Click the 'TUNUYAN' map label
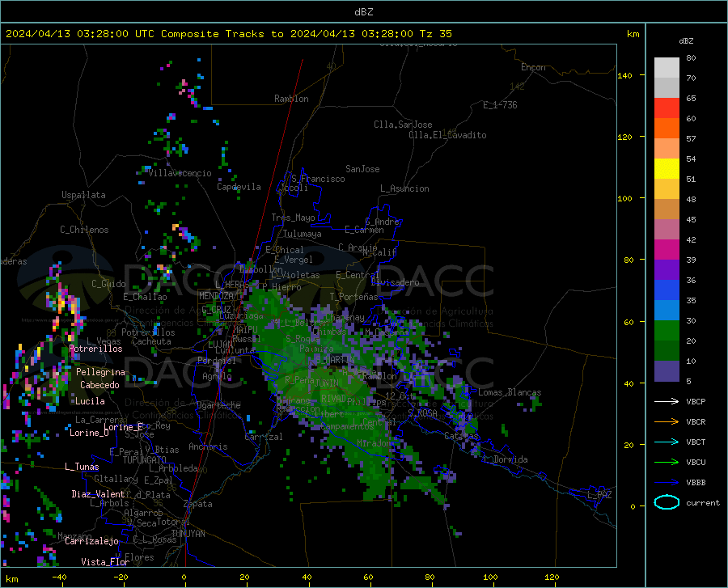This screenshot has width=728, height=588. click(x=188, y=534)
